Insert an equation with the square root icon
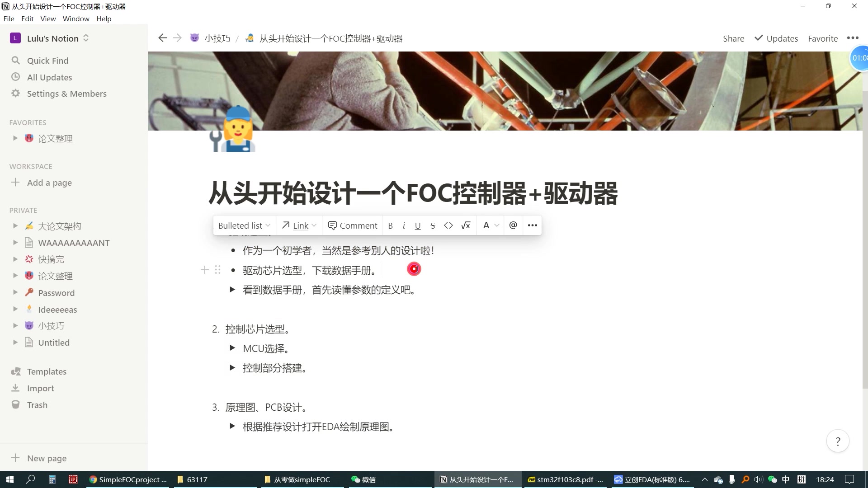 pyautogui.click(x=466, y=225)
